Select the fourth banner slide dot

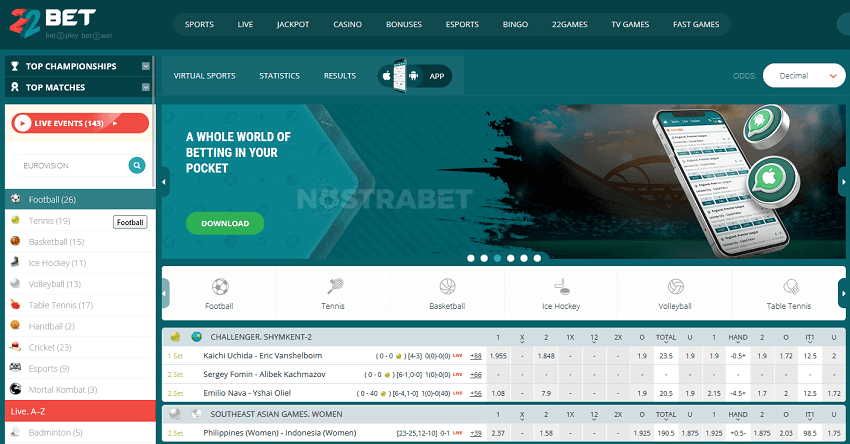tap(511, 259)
